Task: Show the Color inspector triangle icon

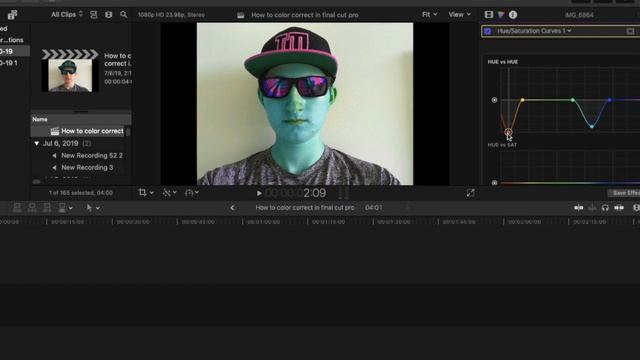Action: [x=501, y=15]
